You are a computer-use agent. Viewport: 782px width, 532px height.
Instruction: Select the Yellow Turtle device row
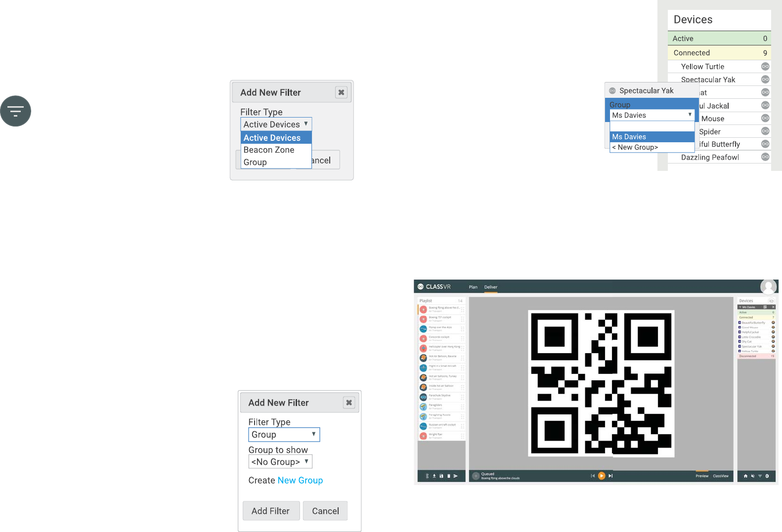(719, 67)
